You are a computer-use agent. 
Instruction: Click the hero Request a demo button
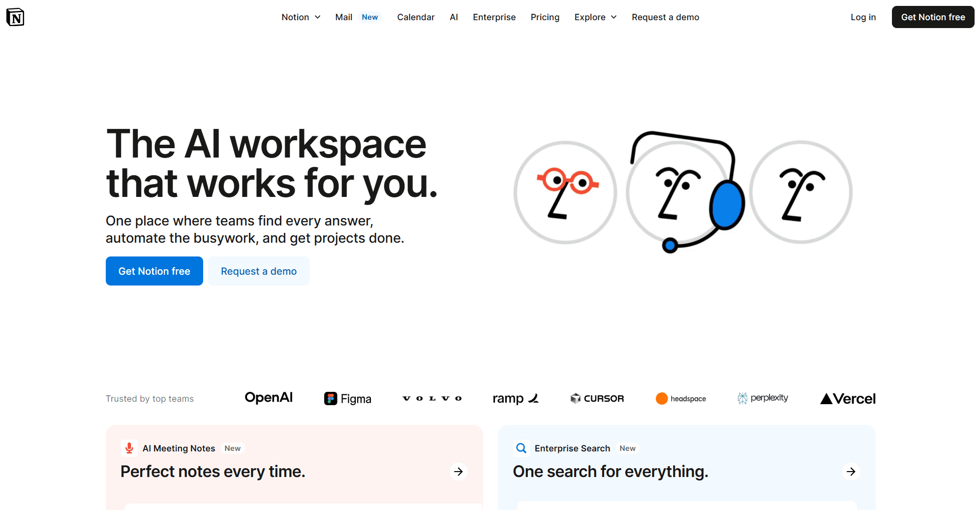(259, 271)
